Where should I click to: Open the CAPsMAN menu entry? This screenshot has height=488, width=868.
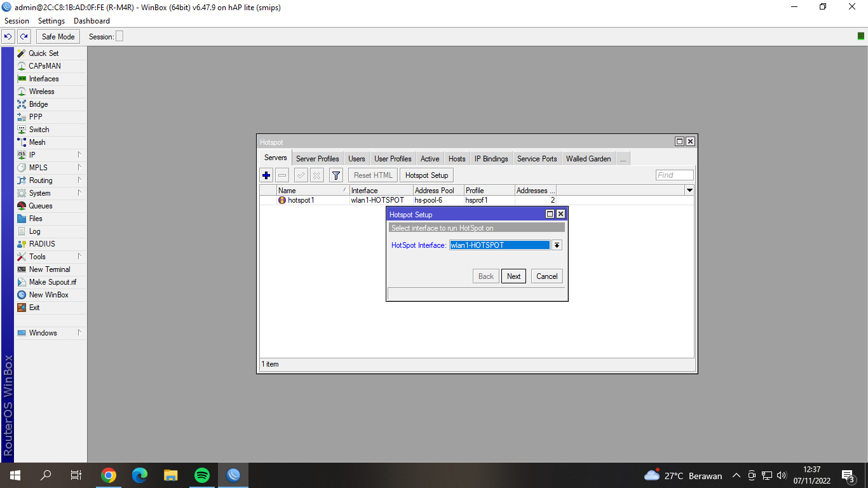tap(51, 66)
